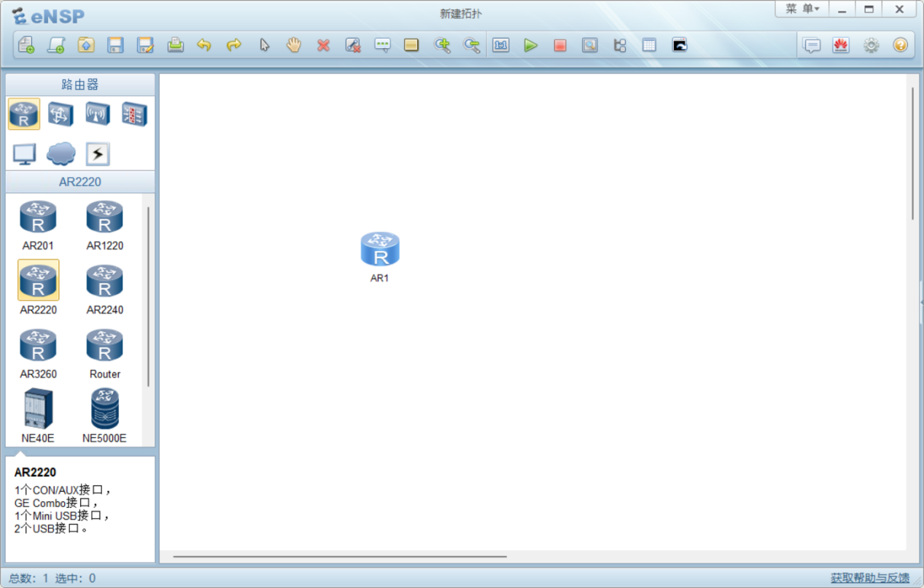Click the 总数: 1 status text
Screen dimensions: 924x588
pyautogui.click(x=28, y=579)
